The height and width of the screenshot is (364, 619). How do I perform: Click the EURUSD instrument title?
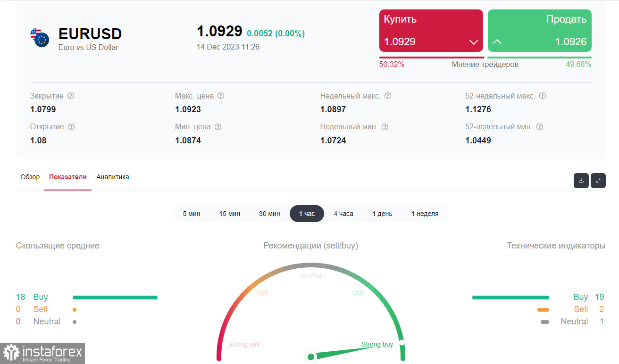click(90, 34)
